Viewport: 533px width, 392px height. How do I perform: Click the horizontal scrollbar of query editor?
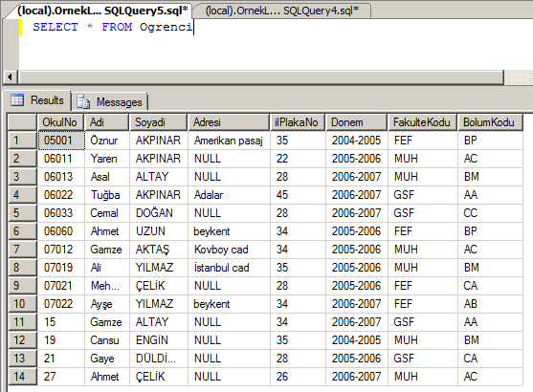261,77
